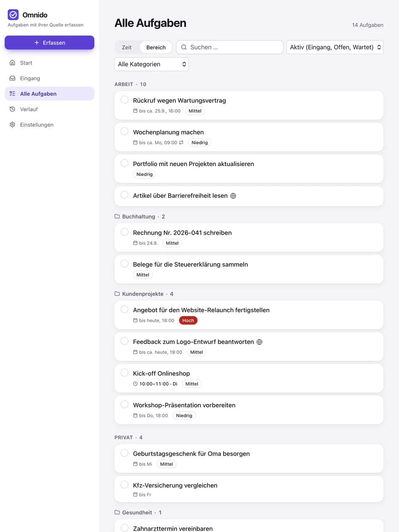
Task: Click calendar icon on Angebot Website-Relaunch task
Action: (x=135, y=320)
